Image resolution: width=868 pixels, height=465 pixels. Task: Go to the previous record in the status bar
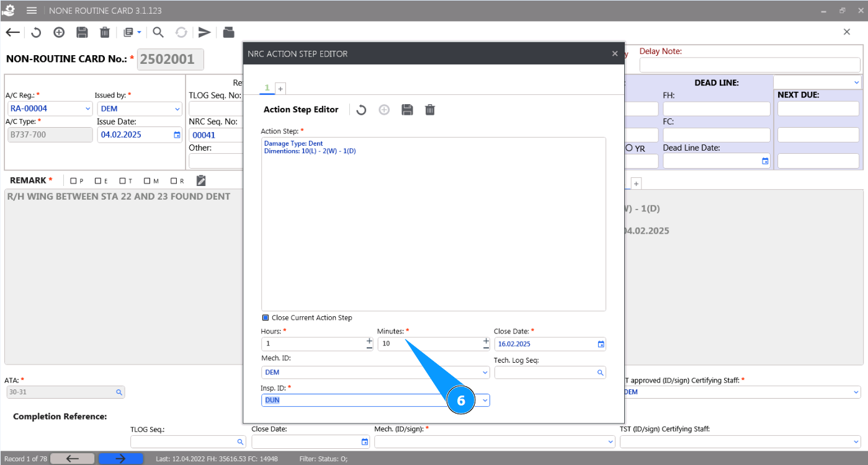pyautogui.click(x=73, y=459)
